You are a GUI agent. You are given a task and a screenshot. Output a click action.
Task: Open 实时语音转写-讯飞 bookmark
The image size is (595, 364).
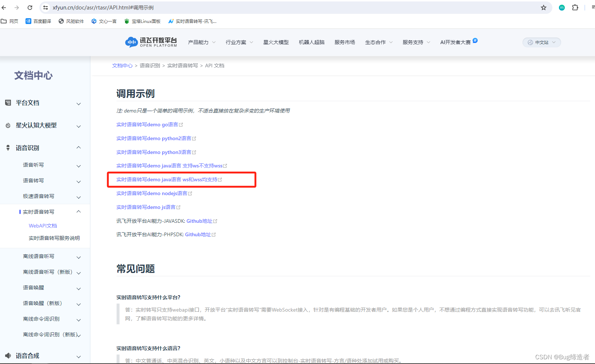[192, 21]
